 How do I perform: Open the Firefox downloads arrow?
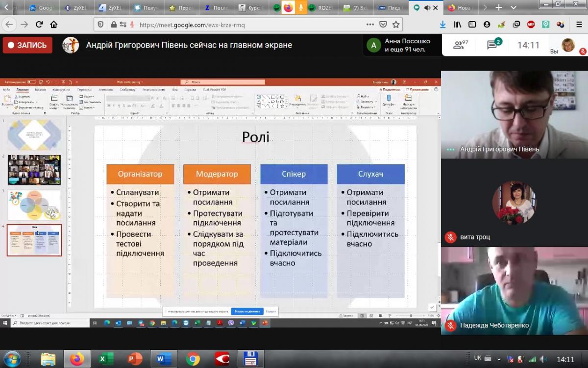[442, 25]
